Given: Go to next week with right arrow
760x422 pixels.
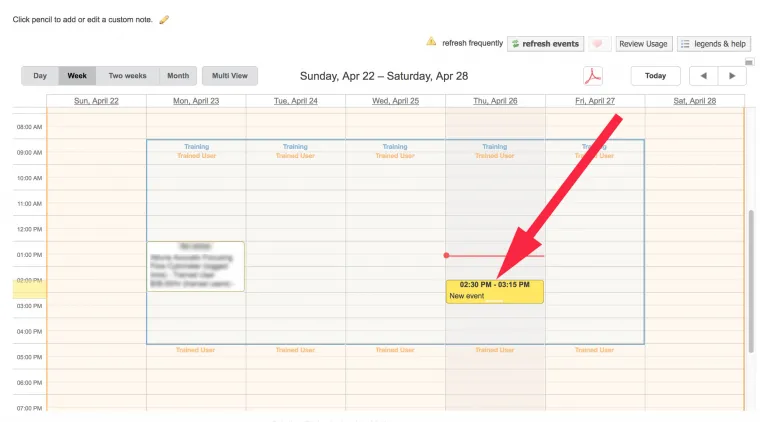Looking at the screenshot, I should tap(732, 76).
